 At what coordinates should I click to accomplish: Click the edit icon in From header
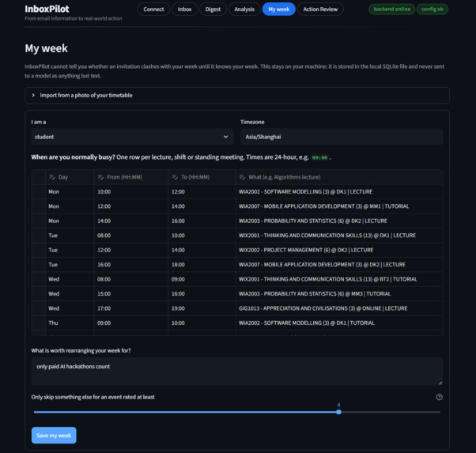pyautogui.click(x=100, y=177)
